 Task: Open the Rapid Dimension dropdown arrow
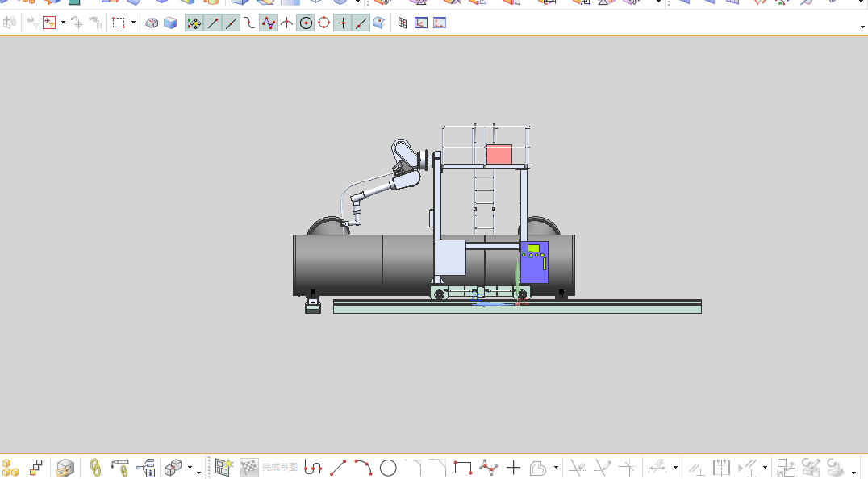(x=675, y=468)
